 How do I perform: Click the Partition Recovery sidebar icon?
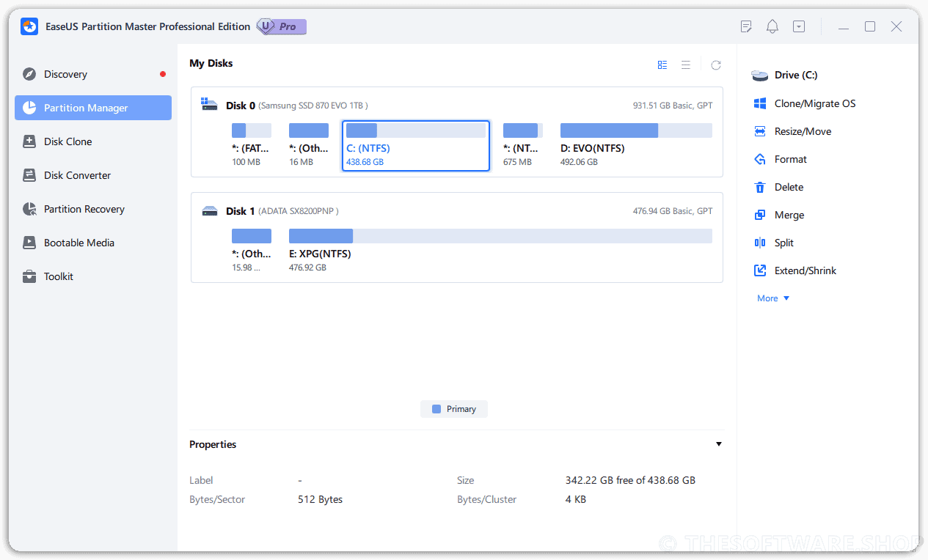(29, 209)
